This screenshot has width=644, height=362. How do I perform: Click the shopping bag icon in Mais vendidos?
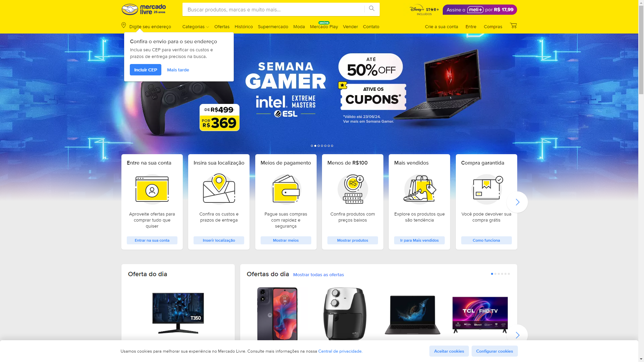click(420, 189)
